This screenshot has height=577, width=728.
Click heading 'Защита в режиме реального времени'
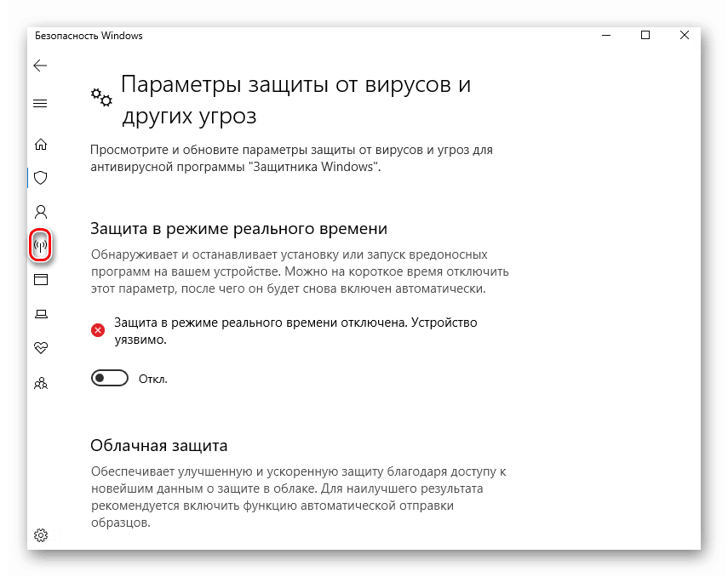[238, 228]
